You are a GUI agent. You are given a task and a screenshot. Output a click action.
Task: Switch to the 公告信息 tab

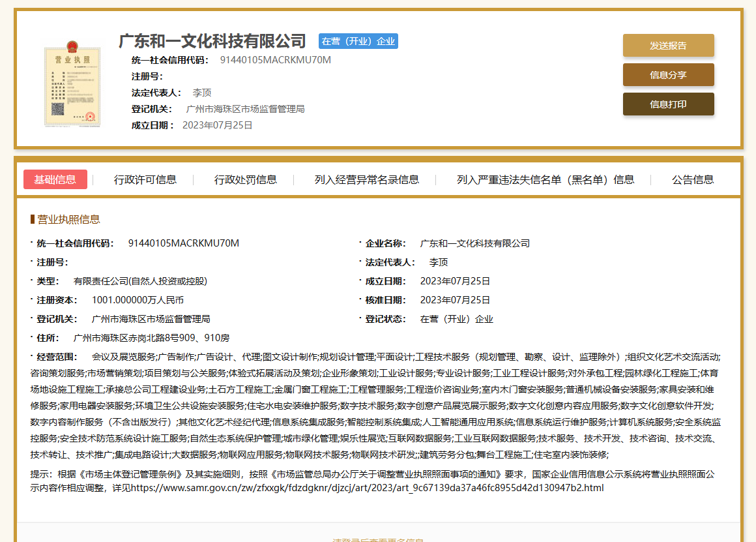691,179
